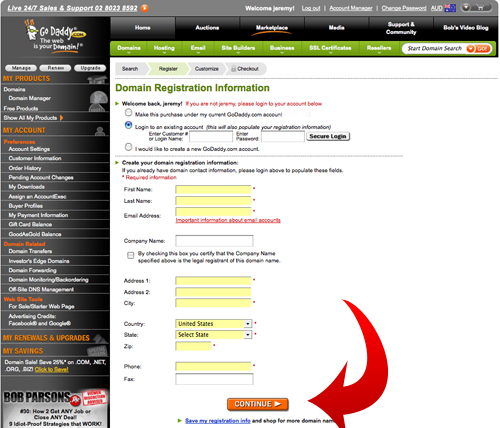Screen dimensions: 500x428
Task: Open Domain Manager in sidebar
Action: [x=30, y=98]
